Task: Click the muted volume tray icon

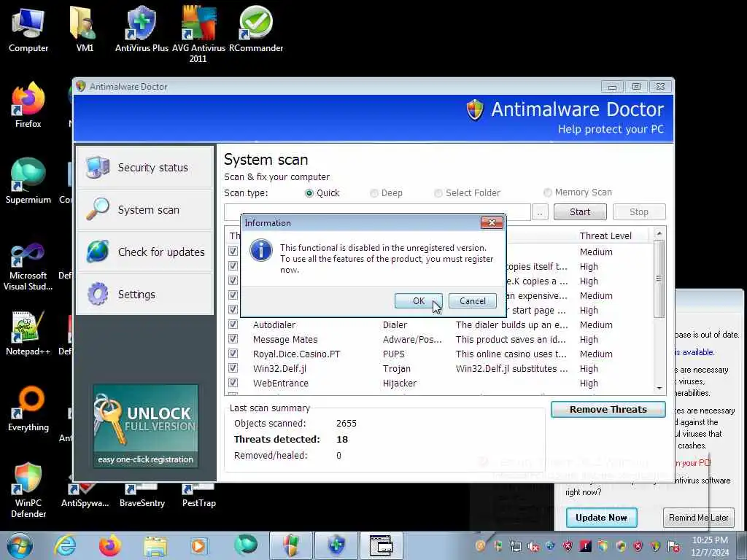Action: click(533, 547)
